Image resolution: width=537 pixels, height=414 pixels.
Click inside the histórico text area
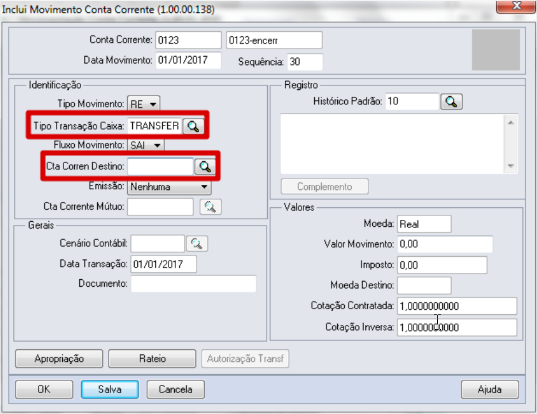click(x=392, y=144)
